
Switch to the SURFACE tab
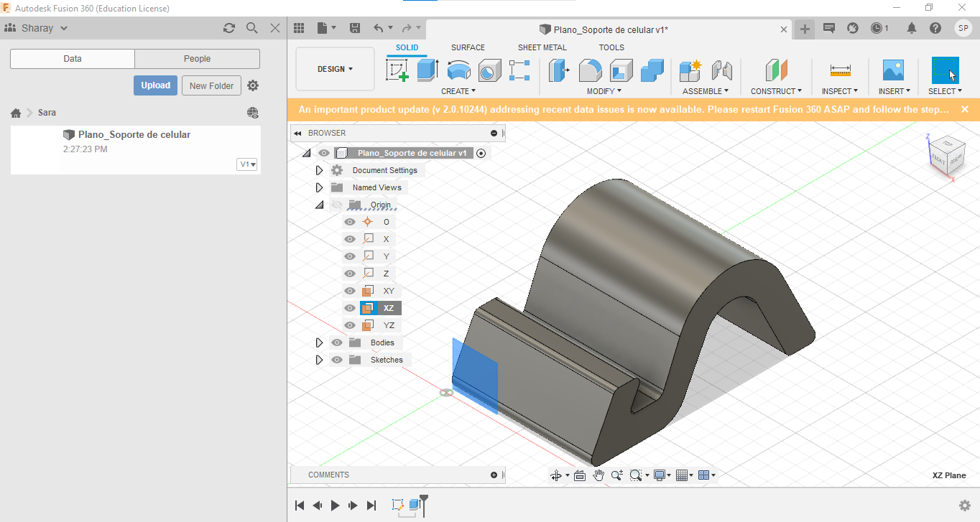pyautogui.click(x=468, y=47)
